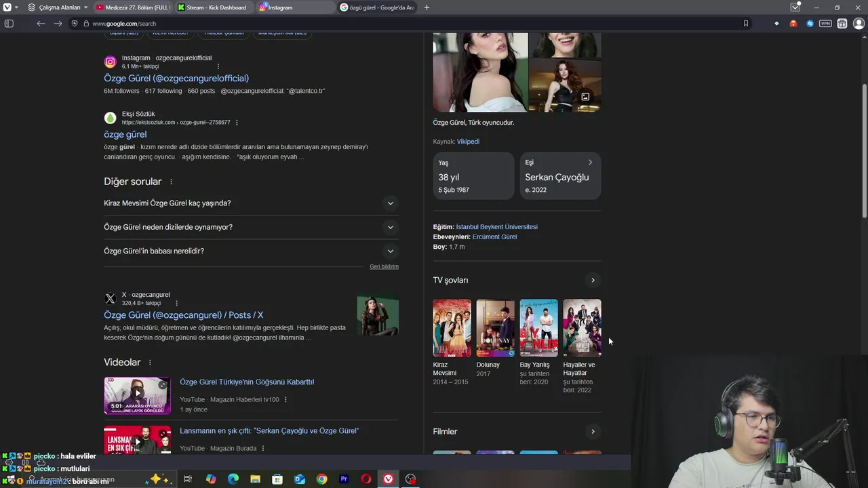Click the site info lock icon
The image size is (868, 488).
86,24
